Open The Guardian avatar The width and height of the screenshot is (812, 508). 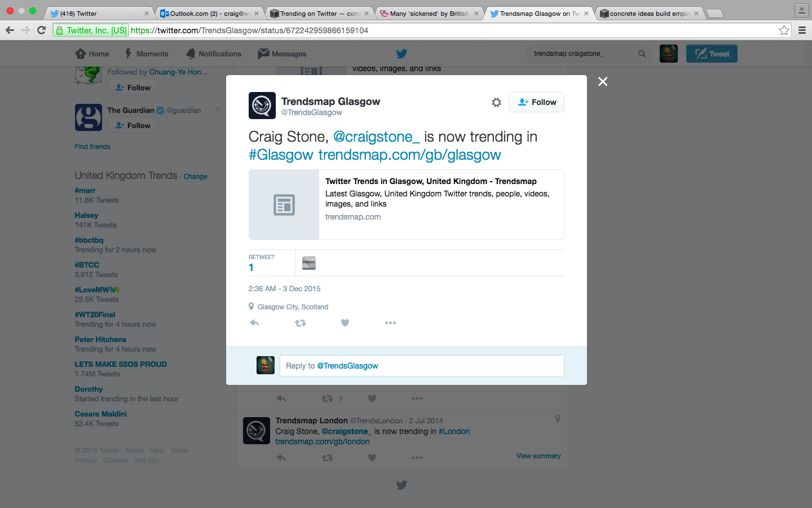89,117
